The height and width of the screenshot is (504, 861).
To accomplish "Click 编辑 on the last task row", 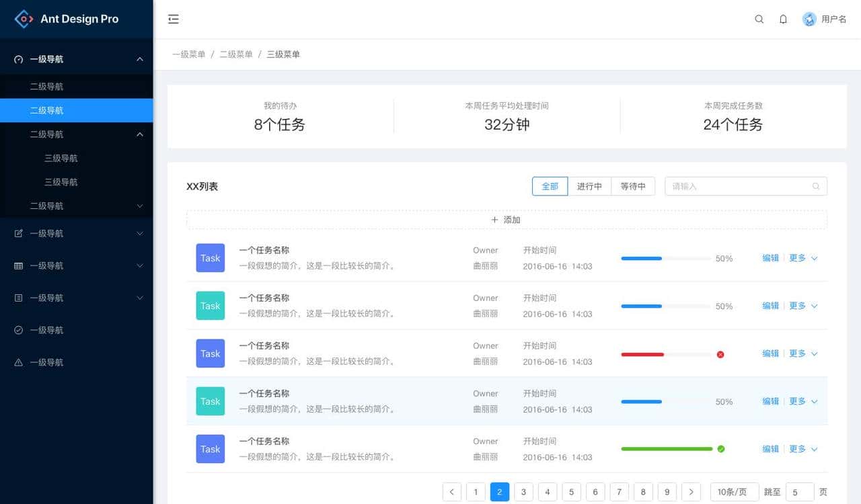I will (770, 449).
